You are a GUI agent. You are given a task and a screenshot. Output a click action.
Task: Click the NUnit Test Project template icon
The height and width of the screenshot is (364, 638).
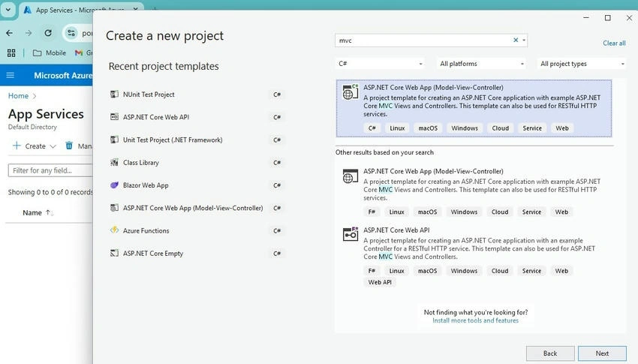tap(114, 95)
